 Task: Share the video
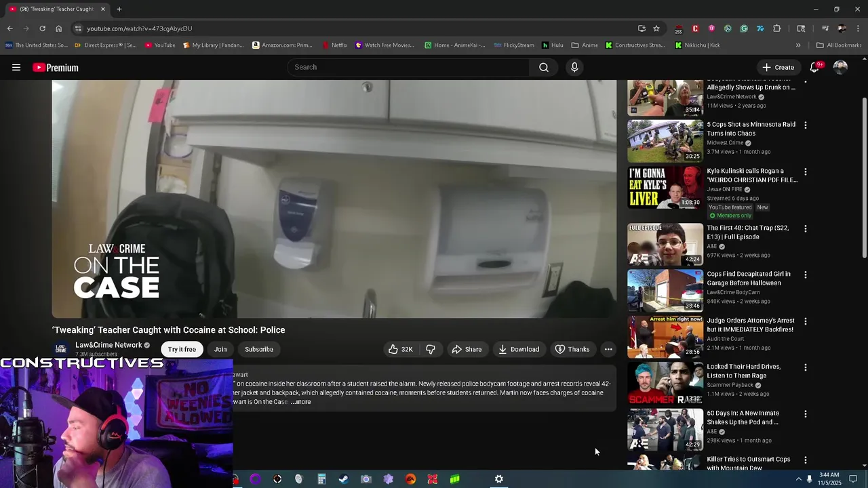(x=467, y=349)
